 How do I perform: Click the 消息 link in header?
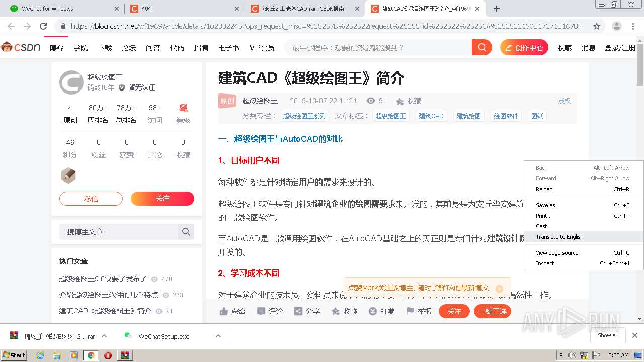[589, 48]
